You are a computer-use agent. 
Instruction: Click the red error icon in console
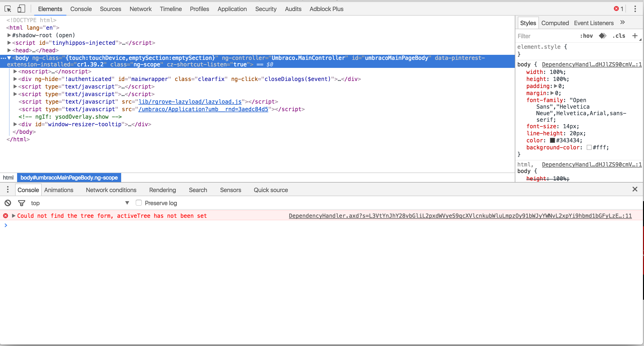(x=6, y=216)
